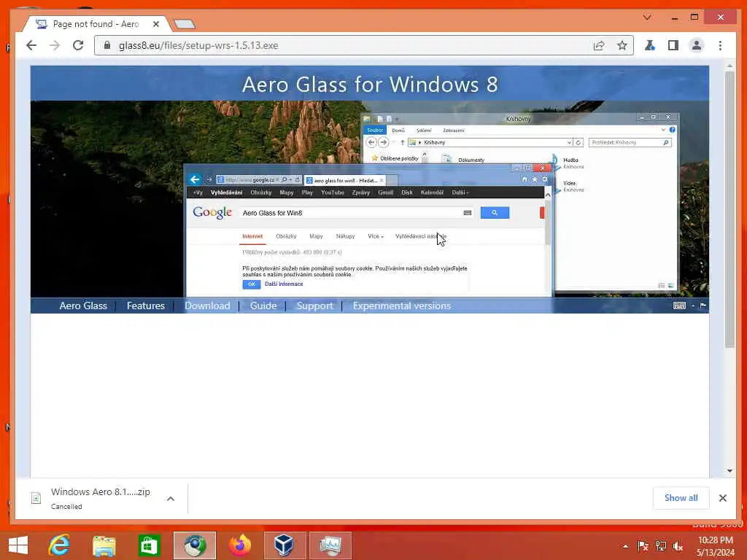Click the page's vertical scrollbar thumb

(729, 209)
